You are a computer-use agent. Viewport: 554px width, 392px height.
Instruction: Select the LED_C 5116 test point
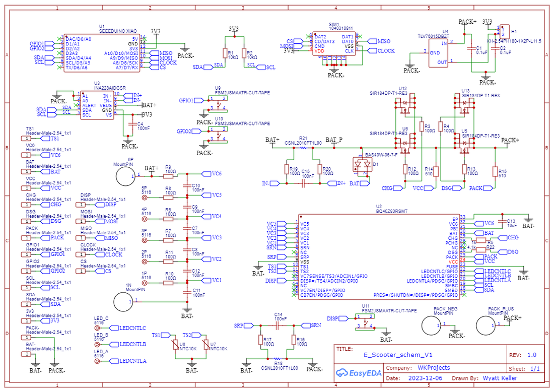click(97, 328)
